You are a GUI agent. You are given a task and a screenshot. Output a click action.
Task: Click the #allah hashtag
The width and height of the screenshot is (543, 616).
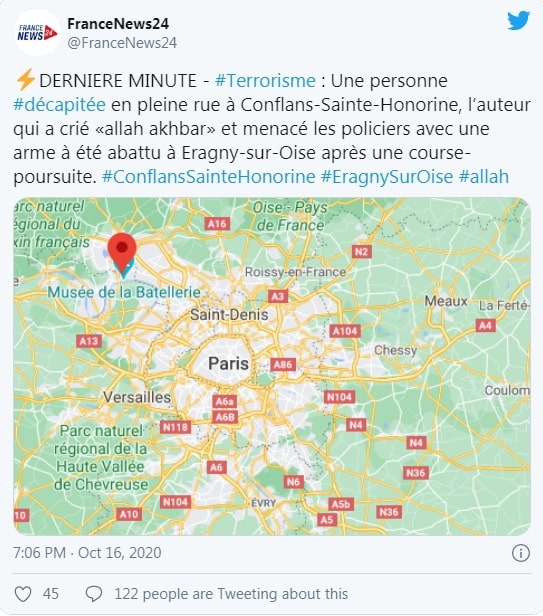484,177
